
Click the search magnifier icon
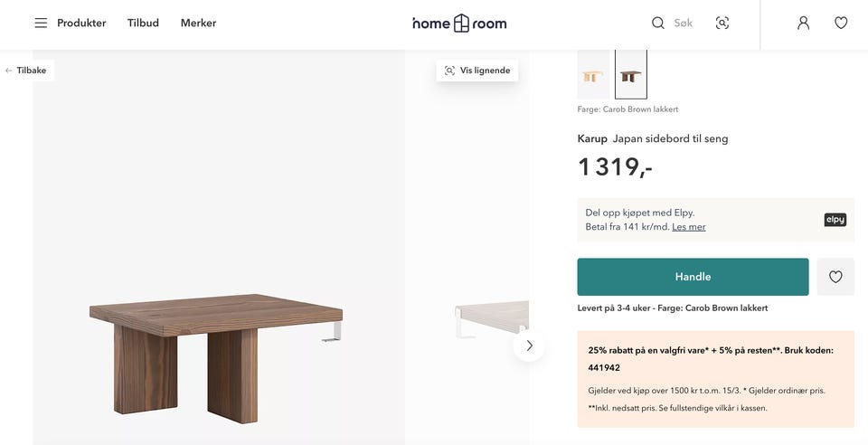(658, 23)
